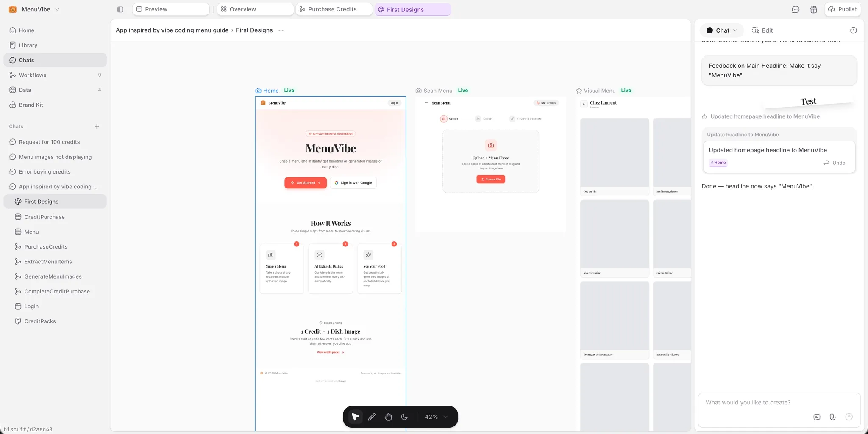This screenshot has width=868, height=434.
Task: Toggle dark mode moon icon
Action: (x=404, y=417)
